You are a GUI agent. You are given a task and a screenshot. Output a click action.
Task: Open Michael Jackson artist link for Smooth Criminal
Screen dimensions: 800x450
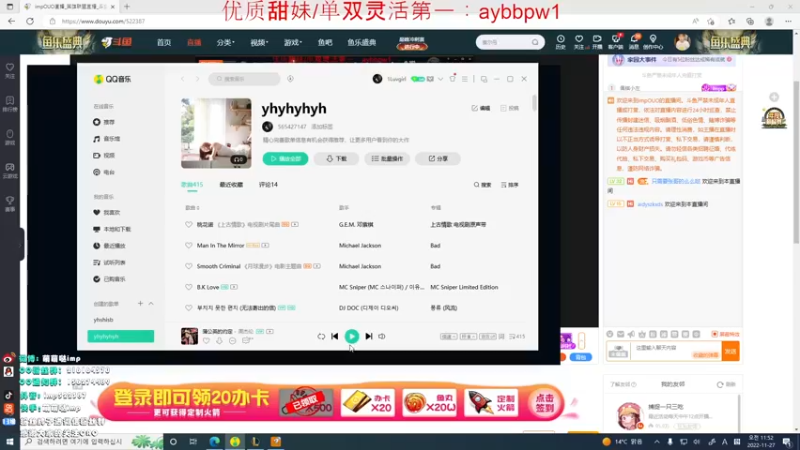click(x=360, y=266)
